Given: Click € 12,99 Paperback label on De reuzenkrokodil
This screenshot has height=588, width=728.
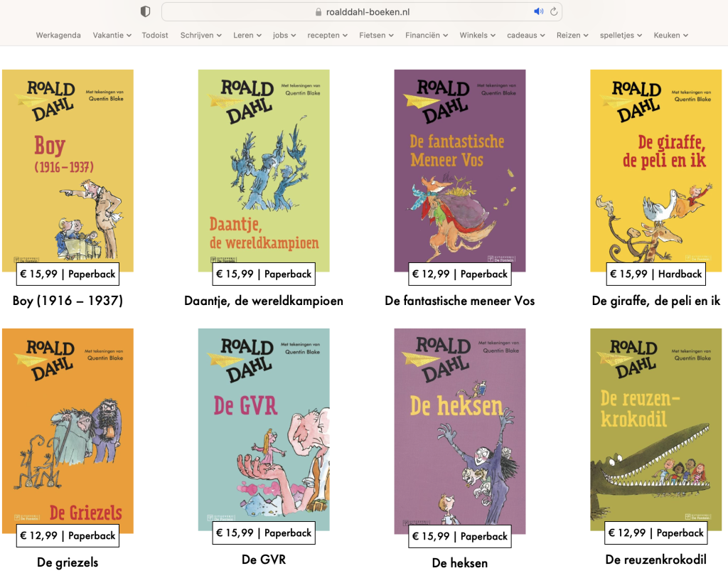Looking at the screenshot, I should pos(656,533).
